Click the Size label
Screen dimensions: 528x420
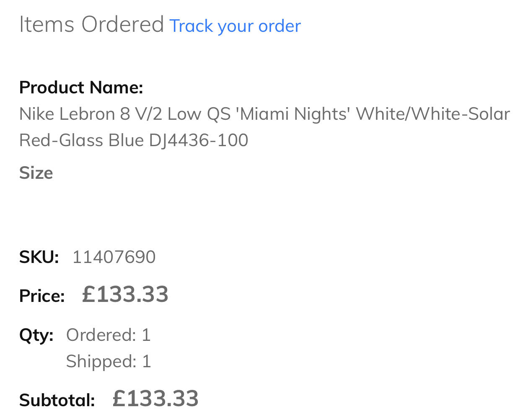coord(36,173)
